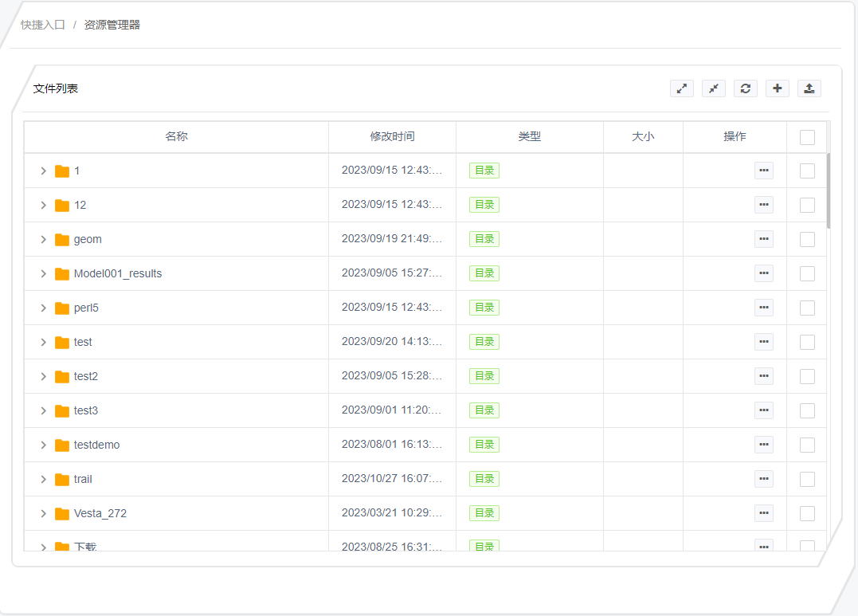Click the 操作 column header
Image resolution: width=858 pixels, height=616 pixels.
(x=735, y=136)
